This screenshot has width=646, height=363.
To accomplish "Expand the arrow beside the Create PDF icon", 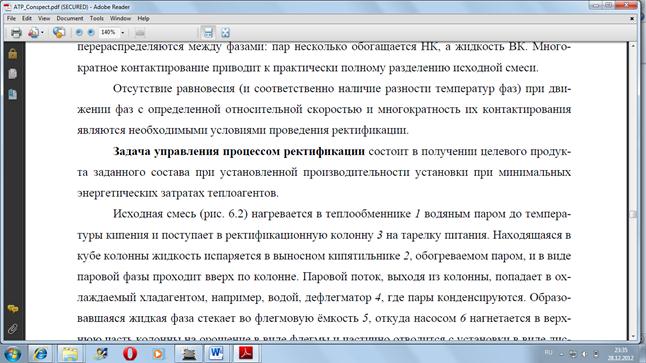I will [x=42, y=33].
